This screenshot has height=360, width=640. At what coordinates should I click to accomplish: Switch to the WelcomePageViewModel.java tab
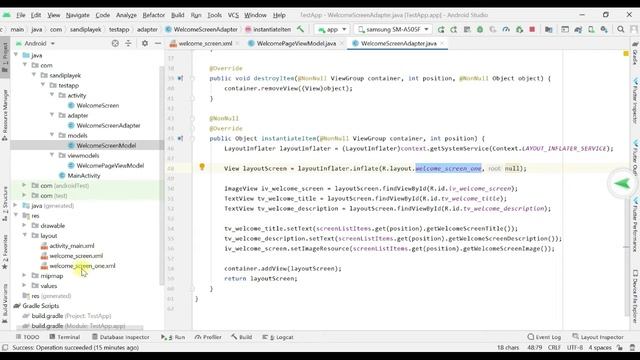(x=296, y=43)
